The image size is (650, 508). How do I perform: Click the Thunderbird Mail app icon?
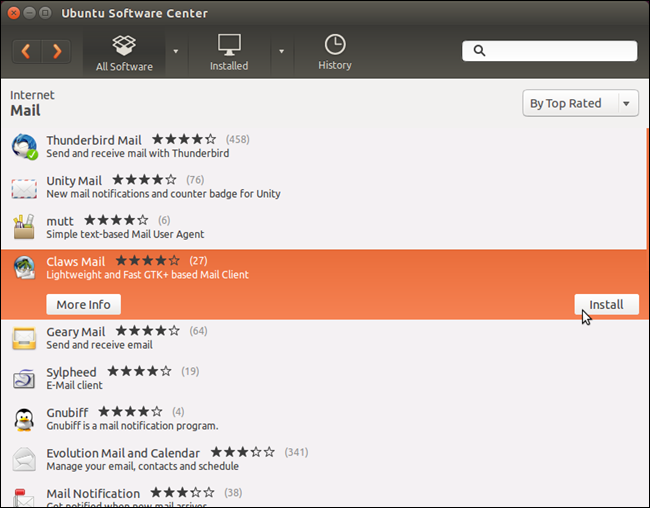coord(24,146)
